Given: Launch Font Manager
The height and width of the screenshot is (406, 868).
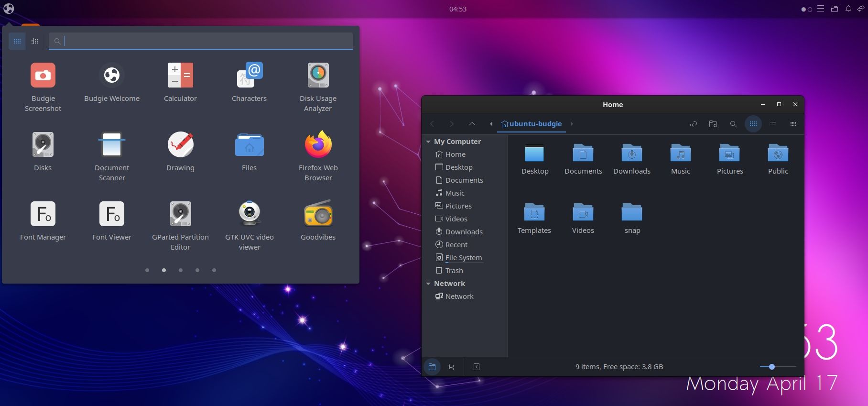Looking at the screenshot, I should click(x=43, y=221).
